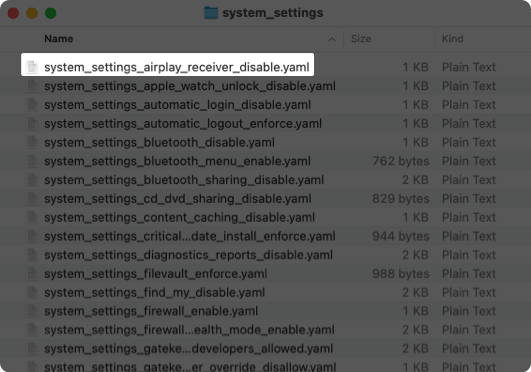The image size is (531, 372).
Task: Click file icon for automatic_logout_enforce.yaml
Action: click(32, 123)
